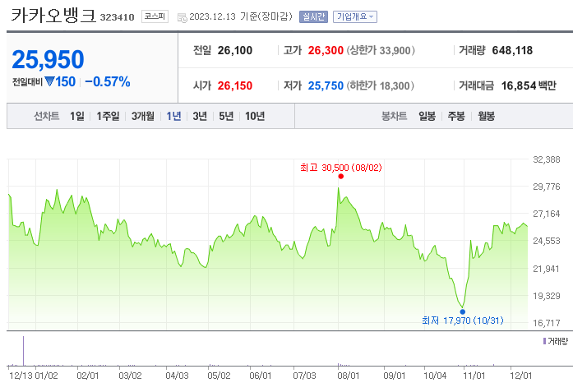Click the 선차트 label
Image resolution: width=573 pixels, height=392 pixels.
coord(46,116)
